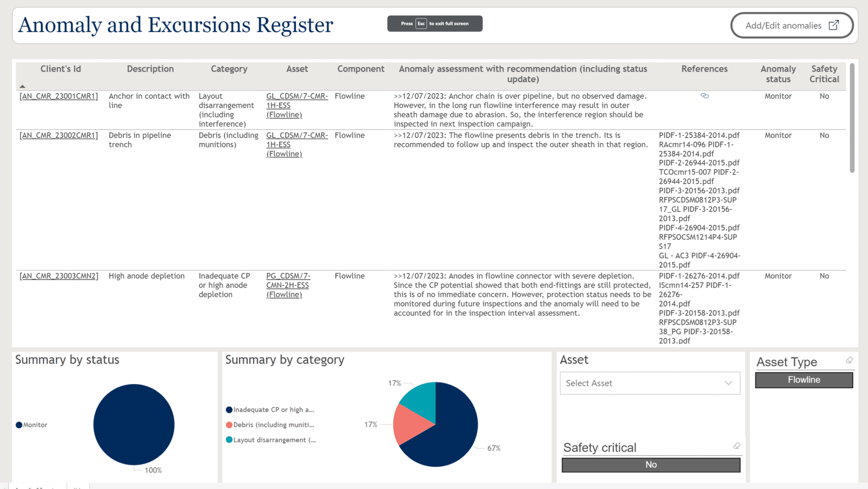Image resolution: width=868 pixels, height=489 pixels.
Task: Click the table's vertical scrollbar thumb
Action: 852,119
